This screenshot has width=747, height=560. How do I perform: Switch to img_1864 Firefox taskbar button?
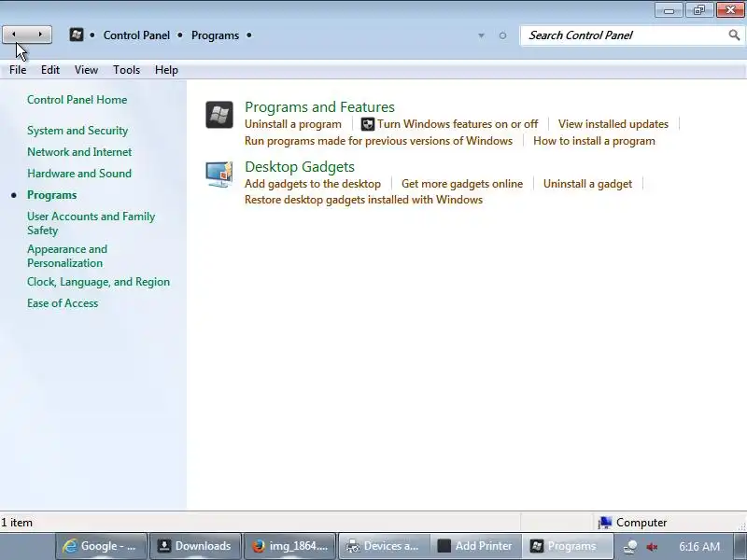(x=289, y=546)
